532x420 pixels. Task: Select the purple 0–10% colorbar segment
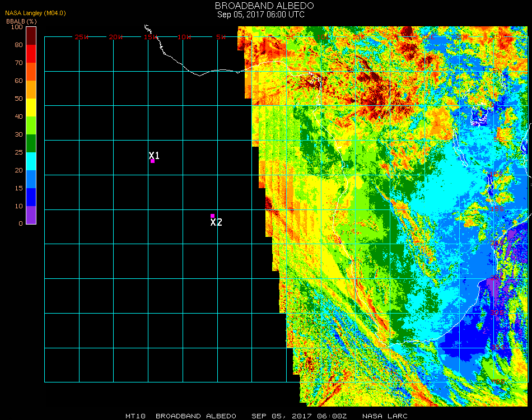[x=31, y=215]
